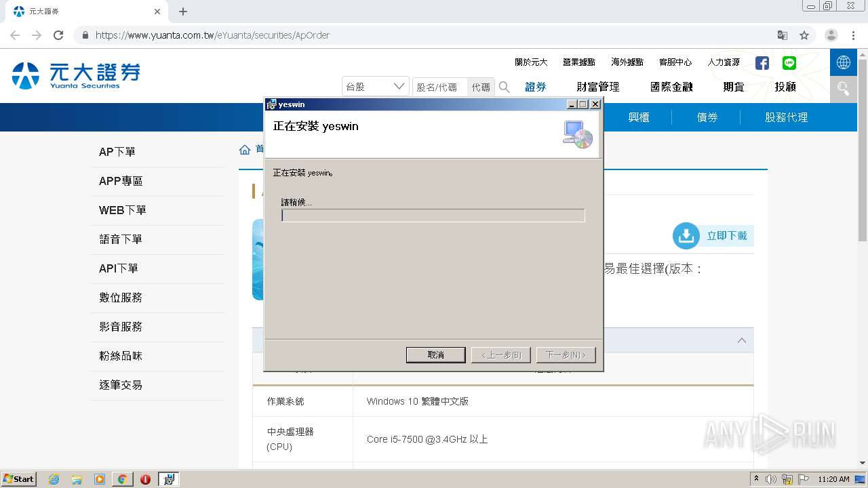Click the taskbar clock showing 11:20 AM
868x488 pixels.
pos(833,479)
